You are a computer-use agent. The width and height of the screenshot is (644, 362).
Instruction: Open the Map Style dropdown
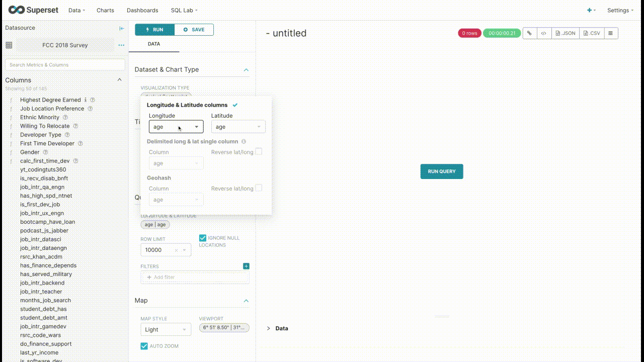tap(166, 329)
